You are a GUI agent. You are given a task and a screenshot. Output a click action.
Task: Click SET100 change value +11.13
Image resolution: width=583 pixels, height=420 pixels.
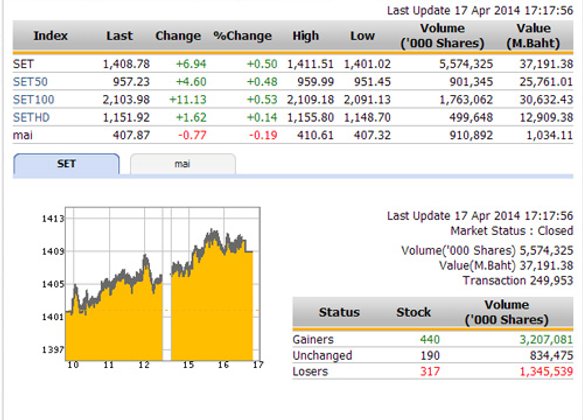click(188, 100)
